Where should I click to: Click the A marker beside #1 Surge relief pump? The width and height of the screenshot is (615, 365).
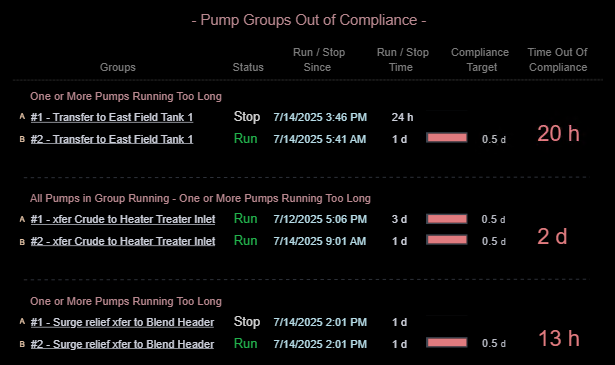(x=22, y=321)
